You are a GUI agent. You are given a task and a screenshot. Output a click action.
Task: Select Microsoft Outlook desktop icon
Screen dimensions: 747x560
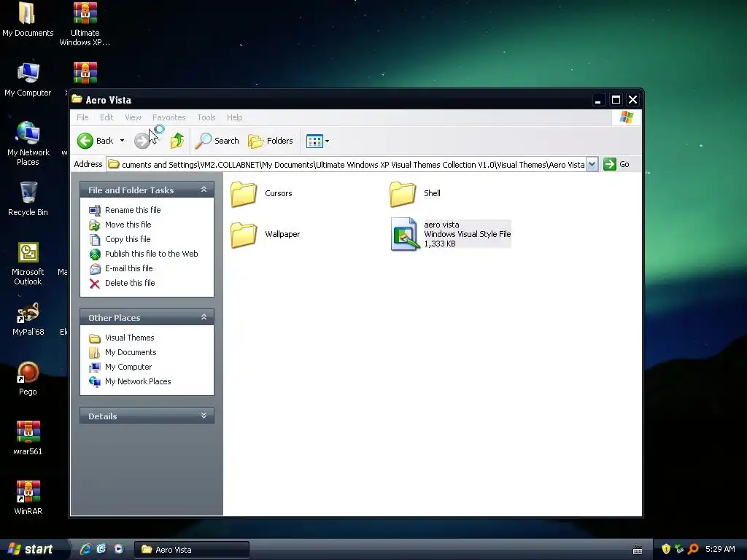click(28, 263)
